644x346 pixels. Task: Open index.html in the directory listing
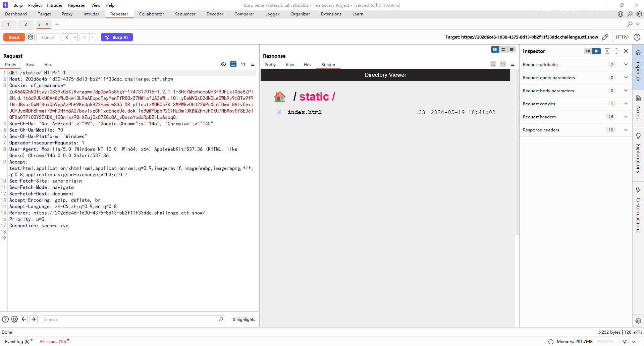coord(304,112)
